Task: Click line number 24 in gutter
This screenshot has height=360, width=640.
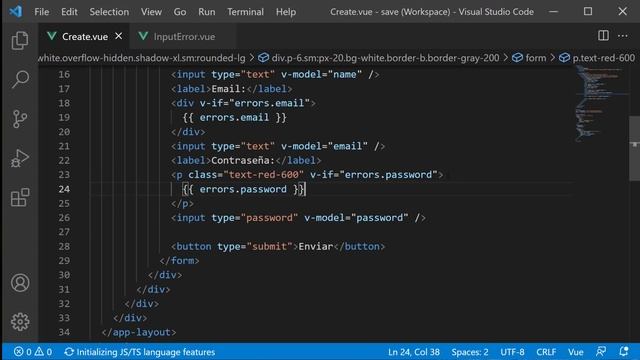Action: pos(64,189)
